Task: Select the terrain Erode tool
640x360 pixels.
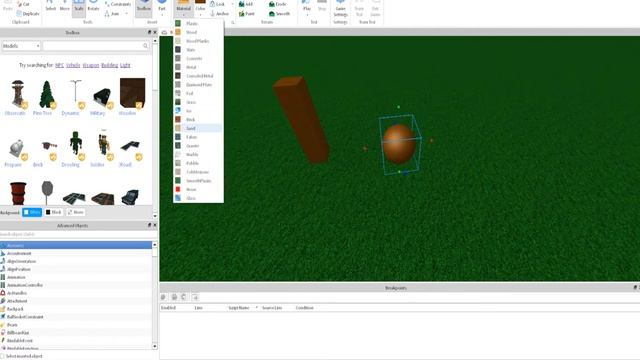Action: point(278,4)
